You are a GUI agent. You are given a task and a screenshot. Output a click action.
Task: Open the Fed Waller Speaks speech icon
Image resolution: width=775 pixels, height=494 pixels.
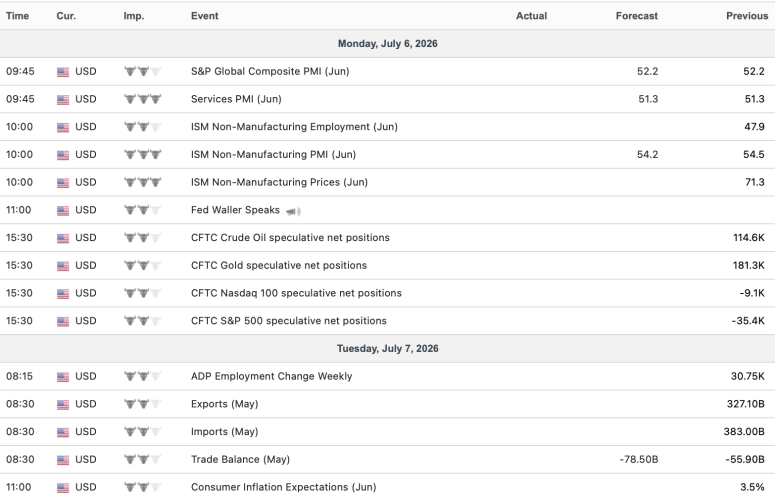293,211
